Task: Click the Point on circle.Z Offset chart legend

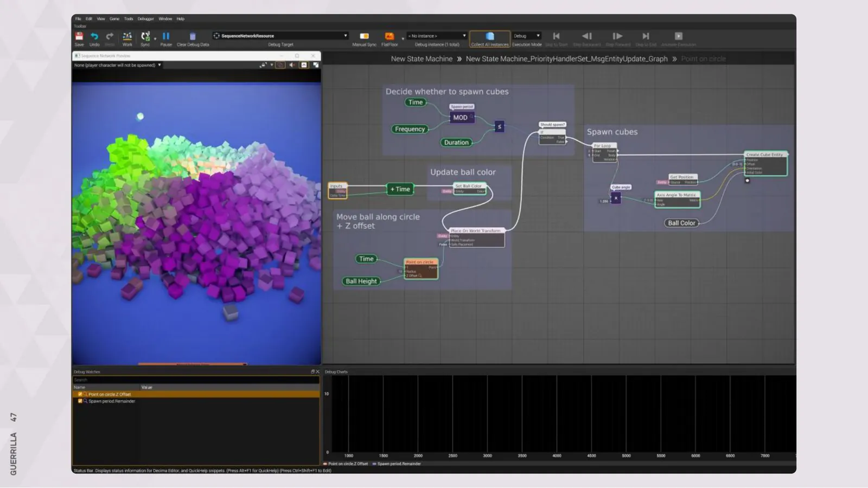Action: (346, 464)
